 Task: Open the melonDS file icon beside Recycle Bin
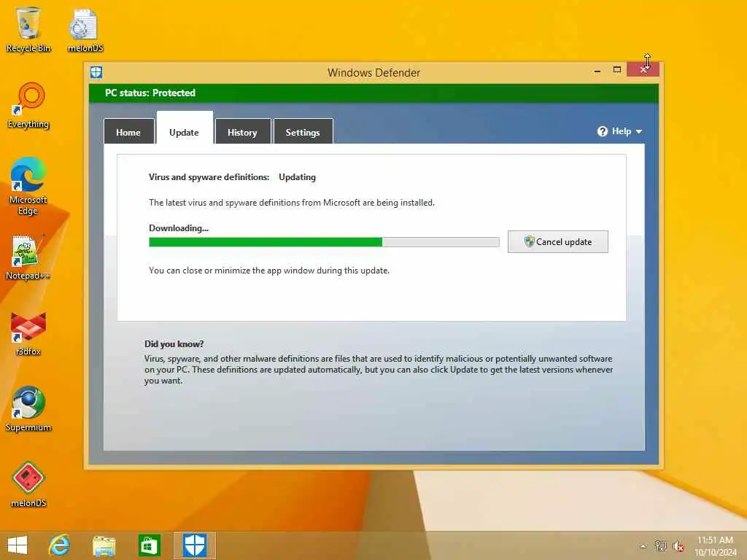click(x=85, y=29)
